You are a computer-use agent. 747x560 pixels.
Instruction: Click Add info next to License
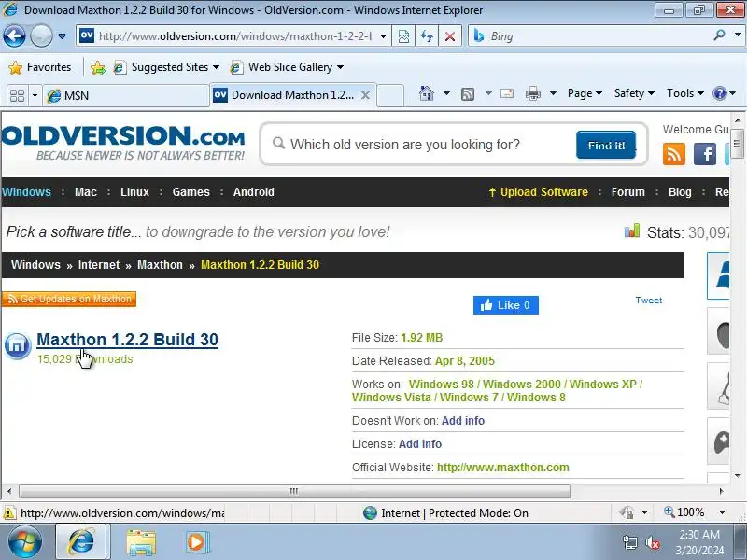click(x=419, y=444)
